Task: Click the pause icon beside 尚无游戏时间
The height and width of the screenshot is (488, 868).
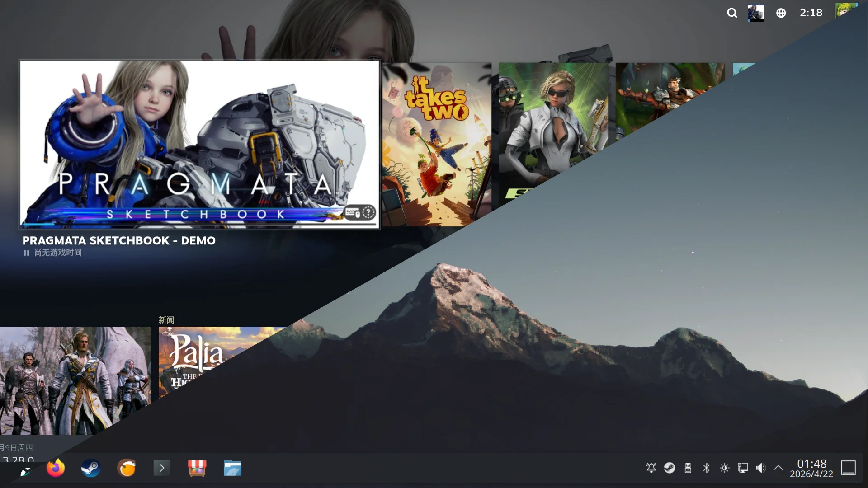Action: (x=26, y=253)
